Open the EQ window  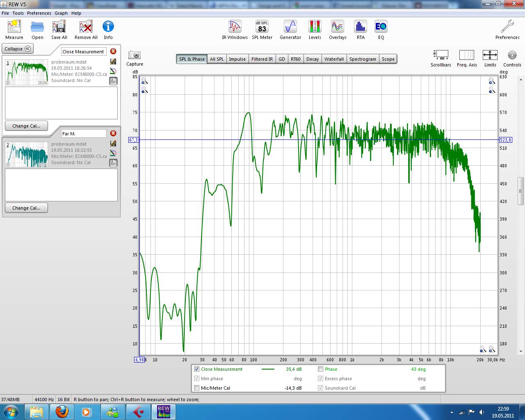click(381, 27)
